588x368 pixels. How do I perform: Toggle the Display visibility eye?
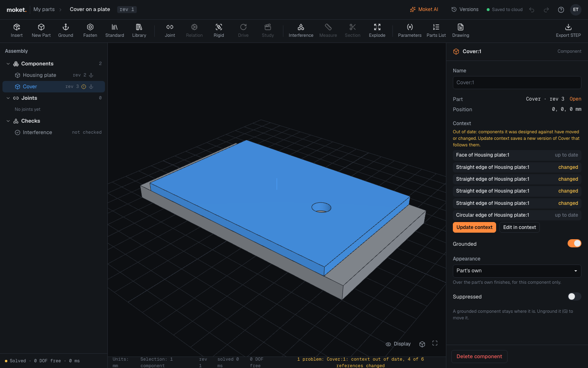coord(388,344)
